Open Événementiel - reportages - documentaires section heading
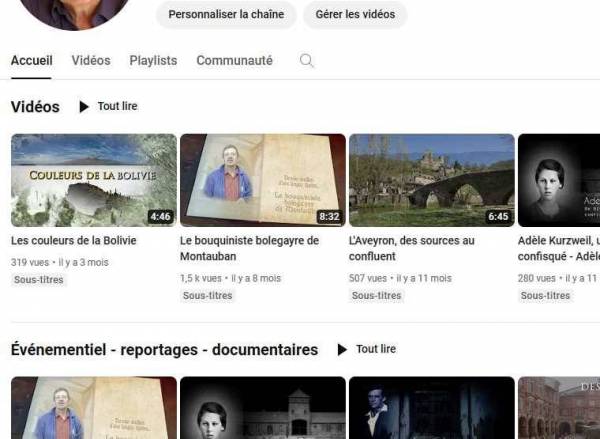The image size is (600, 439). point(164,350)
